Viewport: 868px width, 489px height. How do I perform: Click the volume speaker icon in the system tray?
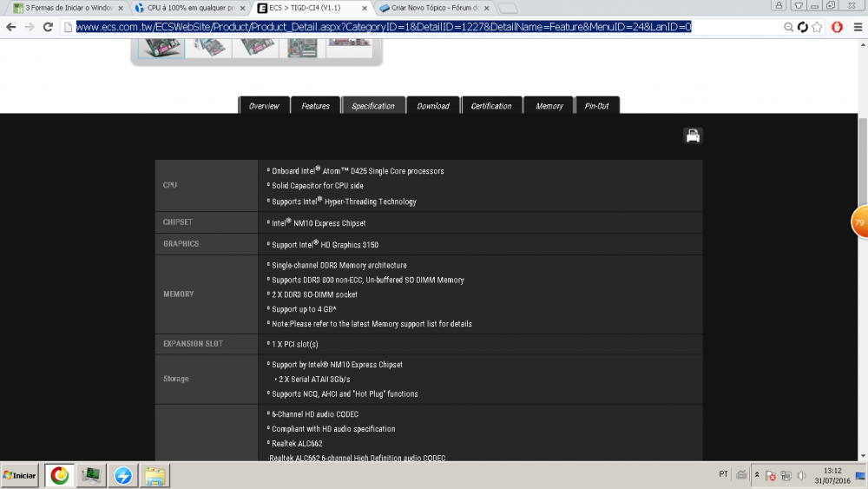[x=802, y=475]
